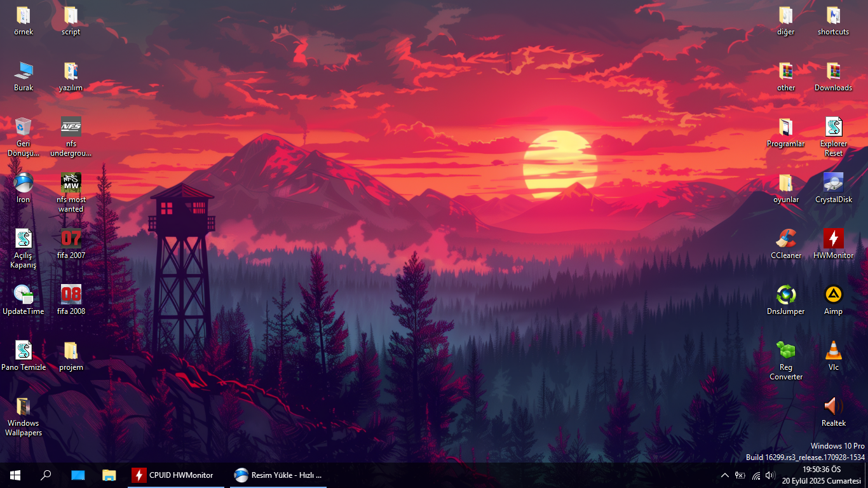Click the Show desktop strip
This screenshot has width=868, height=488.
pos(866,475)
